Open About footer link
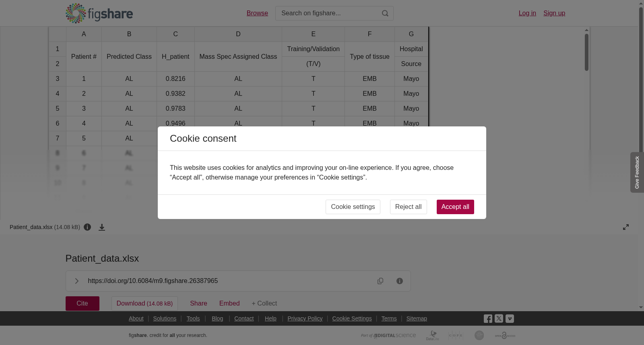The image size is (644, 345). (136, 318)
